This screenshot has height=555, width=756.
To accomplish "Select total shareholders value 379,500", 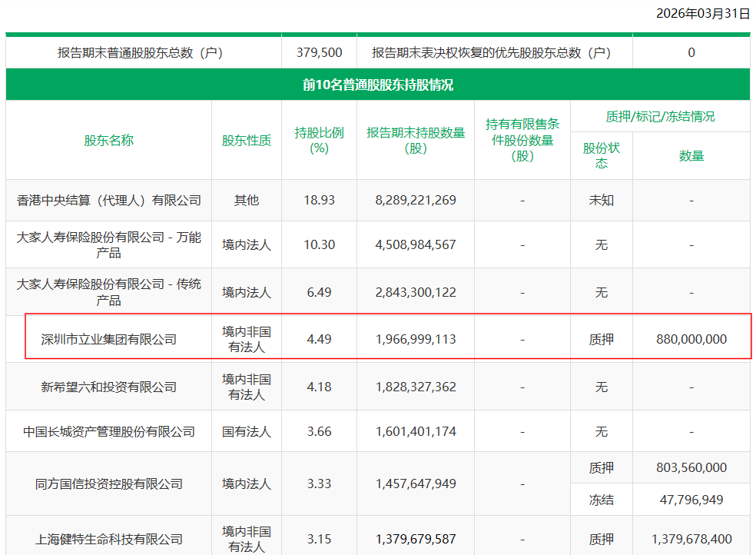I will tap(319, 52).
